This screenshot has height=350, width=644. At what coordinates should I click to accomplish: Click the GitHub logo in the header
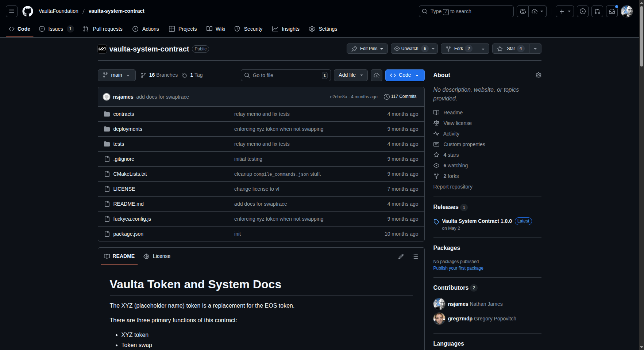(x=28, y=11)
